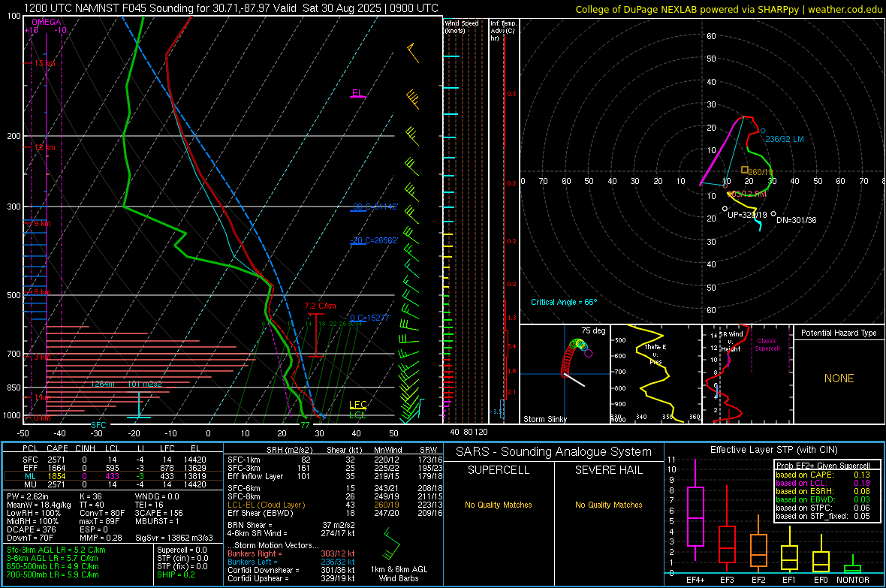Select the Effective Layer STP (with CIN) title
The image size is (886, 588).
[773, 450]
